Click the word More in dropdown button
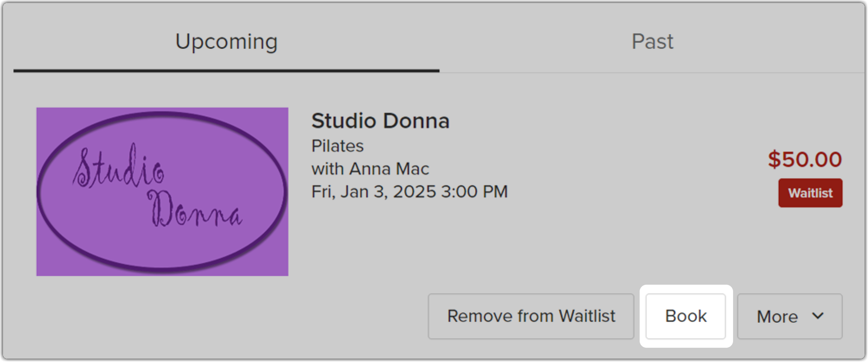 pyautogui.click(x=777, y=317)
